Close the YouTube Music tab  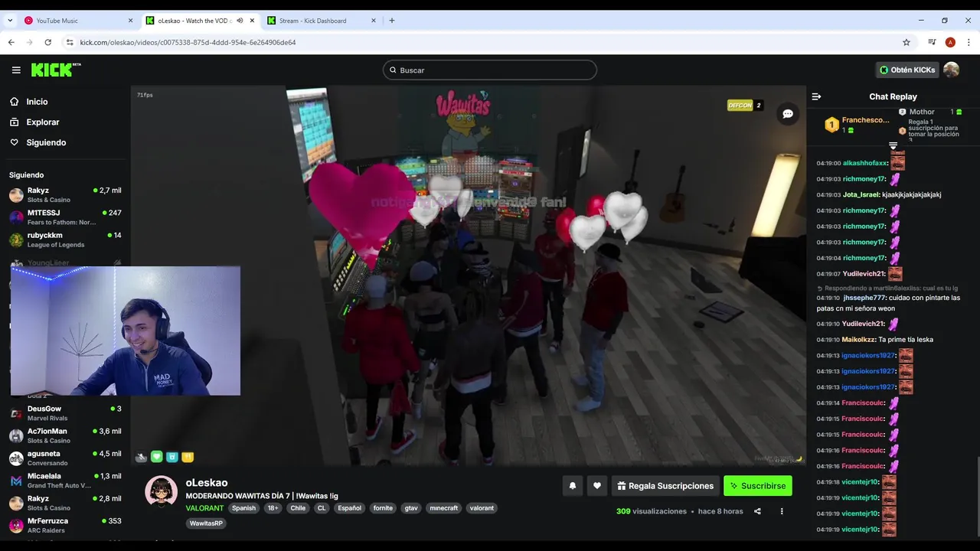(130, 21)
